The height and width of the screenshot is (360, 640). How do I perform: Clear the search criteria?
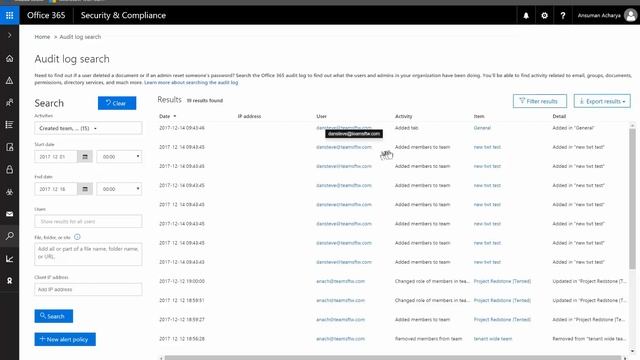pos(117,103)
